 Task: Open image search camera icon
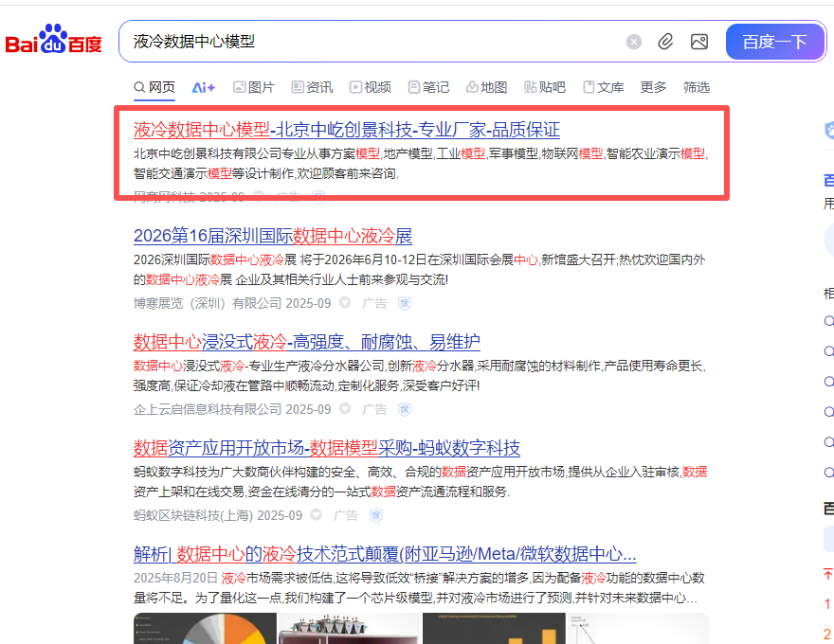pyautogui.click(x=698, y=42)
